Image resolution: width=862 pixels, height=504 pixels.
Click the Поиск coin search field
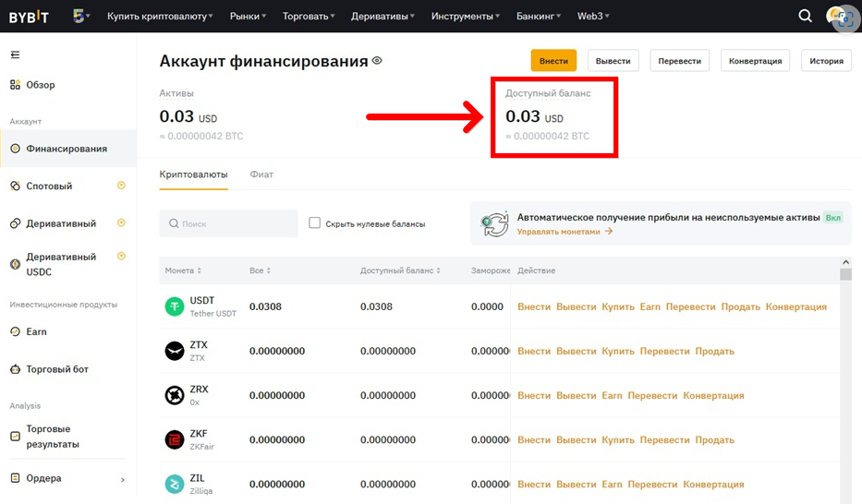(229, 223)
